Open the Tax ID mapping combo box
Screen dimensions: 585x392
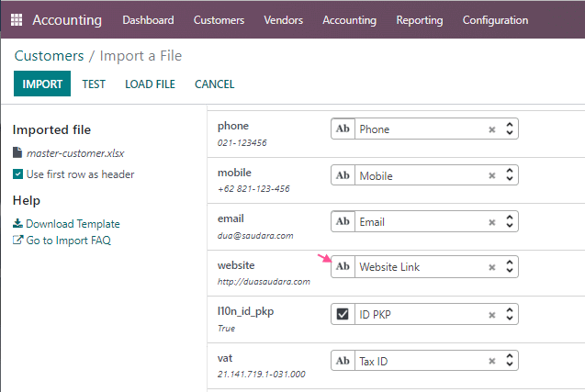click(424, 361)
